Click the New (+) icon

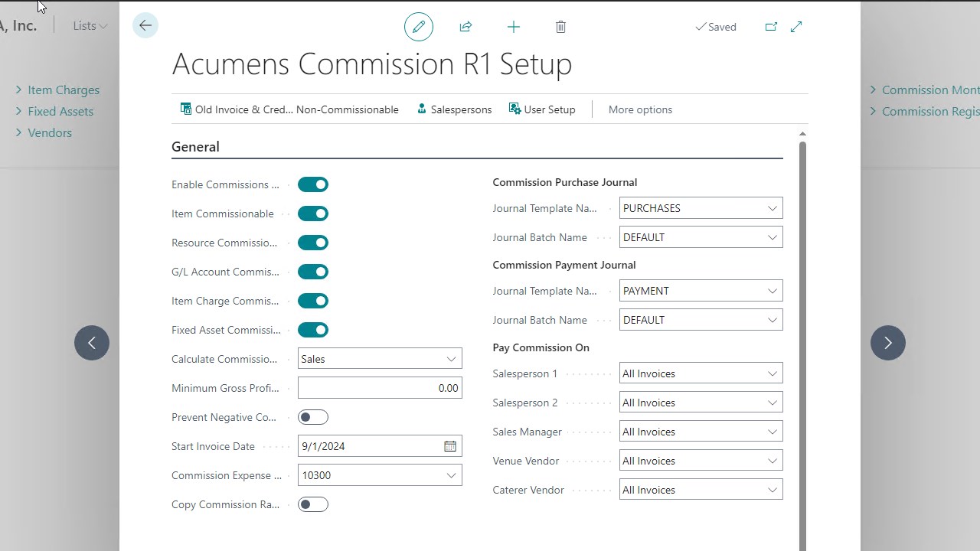click(513, 26)
